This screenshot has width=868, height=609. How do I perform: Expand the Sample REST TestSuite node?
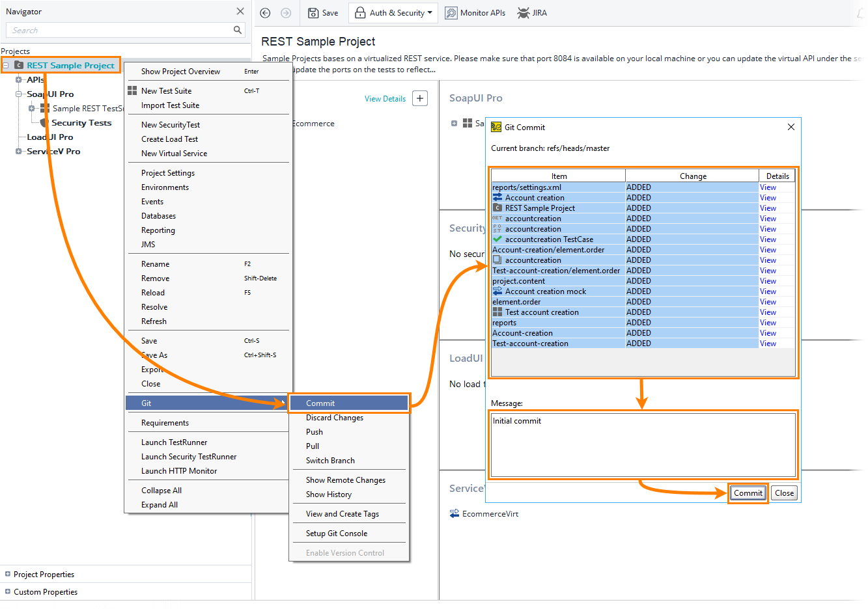click(31, 109)
